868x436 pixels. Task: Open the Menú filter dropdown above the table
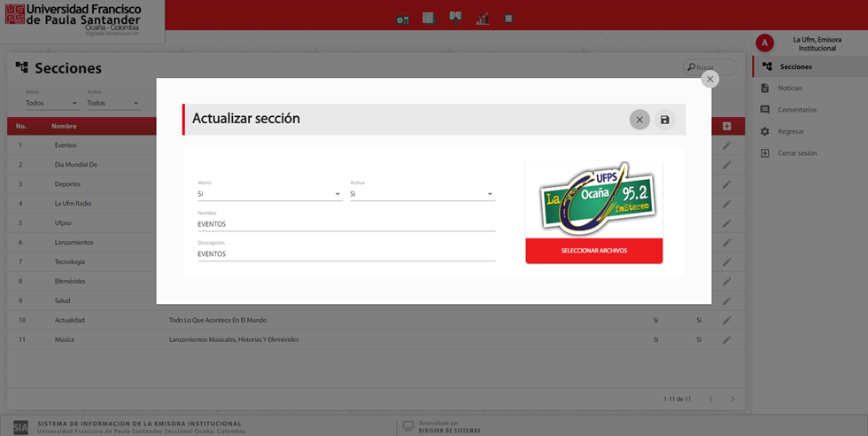(50, 103)
